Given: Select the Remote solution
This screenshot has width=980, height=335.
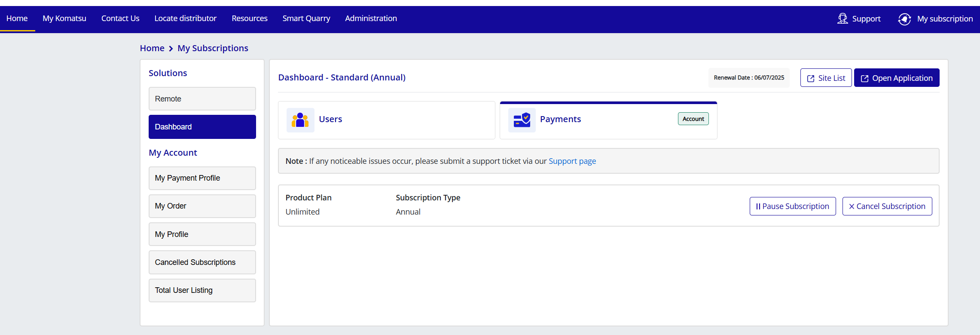Looking at the screenshot, I should coord(202,99).
